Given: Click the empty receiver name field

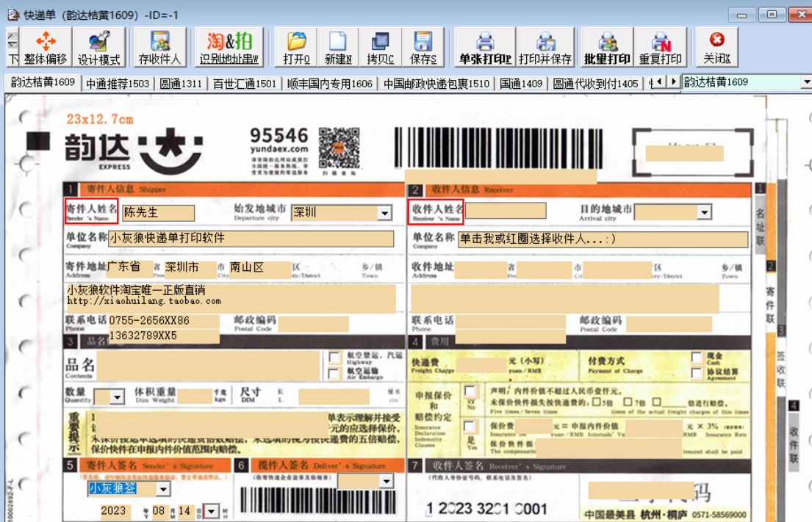Looking at the screenshot, I should pyautogui.click(x=506, y=211).
